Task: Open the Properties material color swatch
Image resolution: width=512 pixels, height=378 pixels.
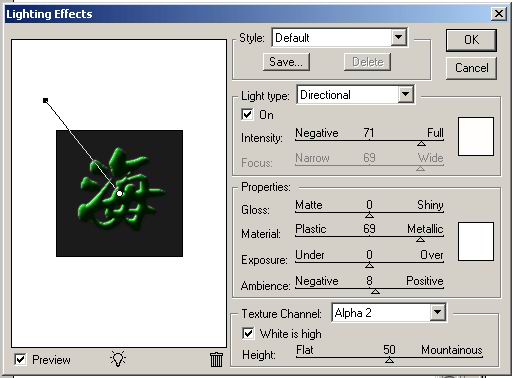Action: tap(476, 241)
